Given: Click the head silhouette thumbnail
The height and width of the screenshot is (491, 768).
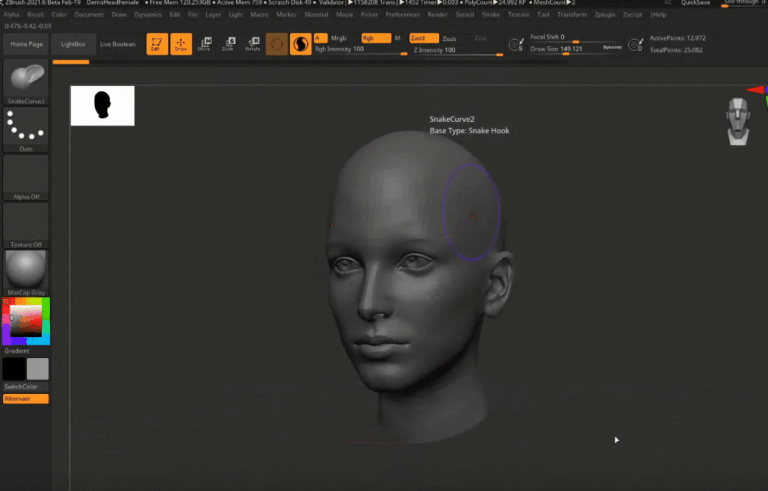Looking at the screenshot, I should pyautogui.click(x=102, y=105).
